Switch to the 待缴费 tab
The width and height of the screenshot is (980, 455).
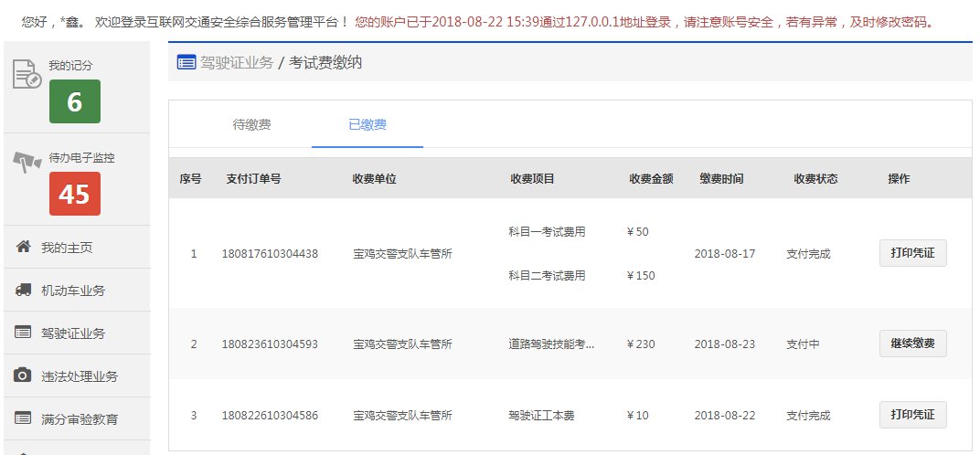click(251, 124)
